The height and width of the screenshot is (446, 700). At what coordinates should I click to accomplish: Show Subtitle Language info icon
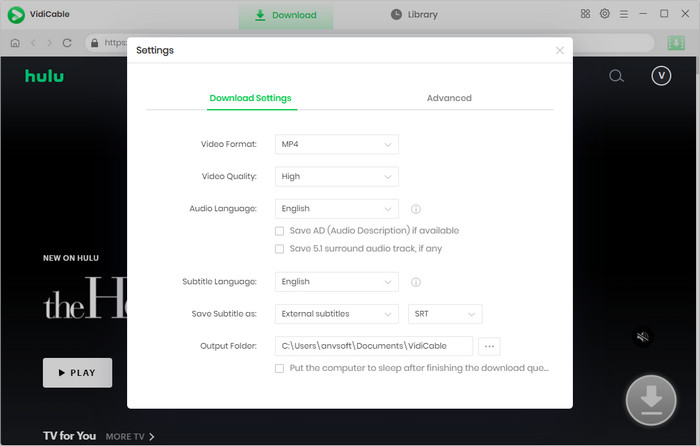[x=416, y=282]
